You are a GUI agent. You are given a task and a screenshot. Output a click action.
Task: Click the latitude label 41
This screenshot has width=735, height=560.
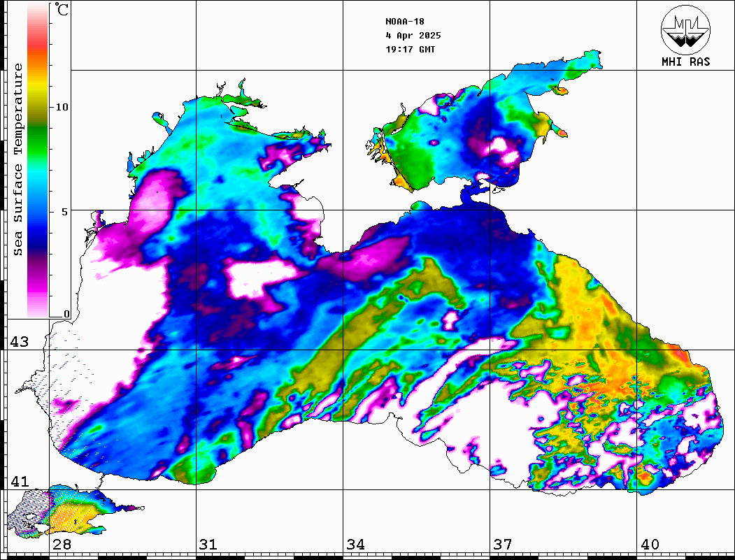(x=20, y=481)
